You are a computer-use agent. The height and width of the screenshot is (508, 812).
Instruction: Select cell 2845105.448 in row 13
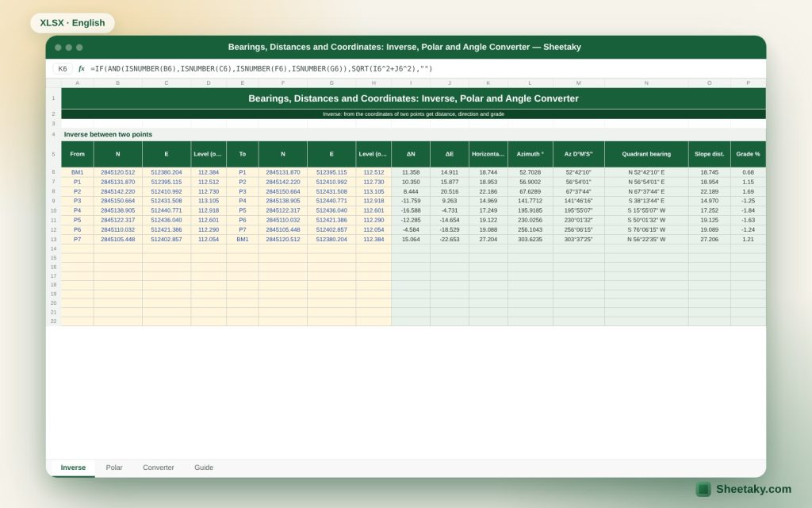pos(117,240)
